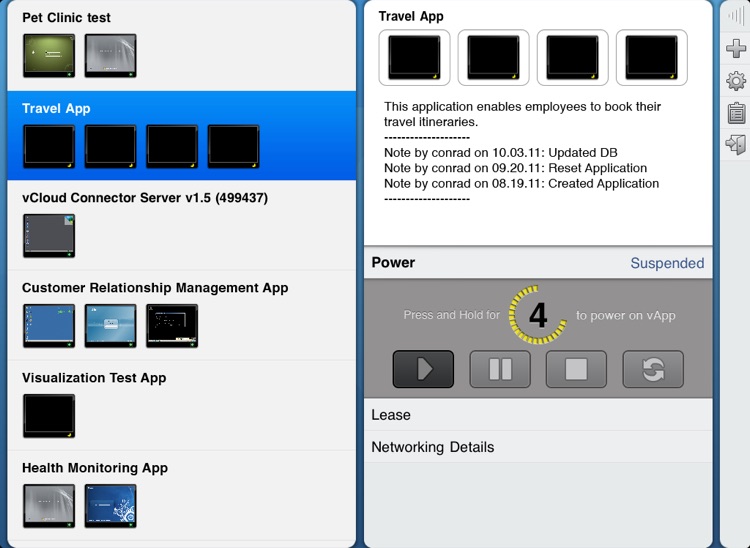Image resolution: width=750 pixels, height=548 pixels.
Task: Select the Pet Clinic test vApp
Action: click(x=182, y=45)
